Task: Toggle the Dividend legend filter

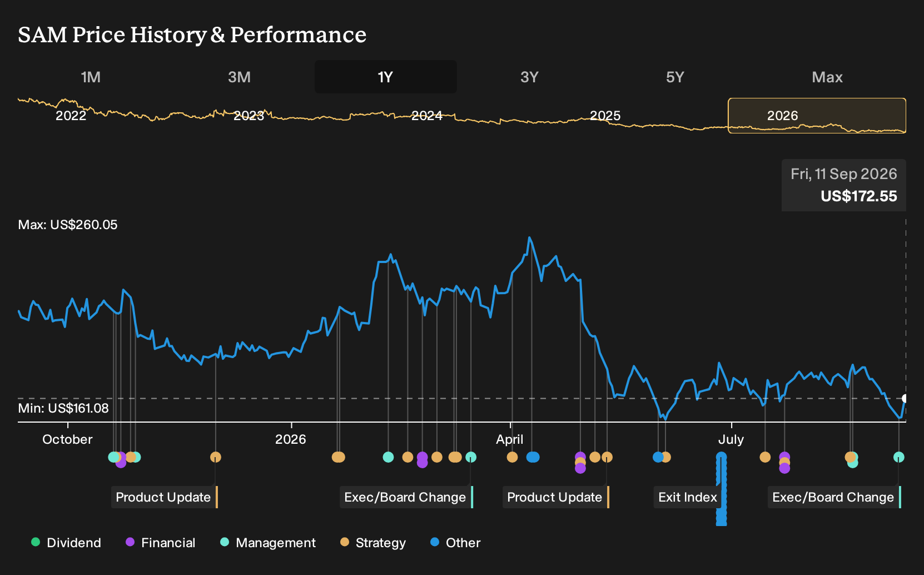Action: [x=66, y=543]
